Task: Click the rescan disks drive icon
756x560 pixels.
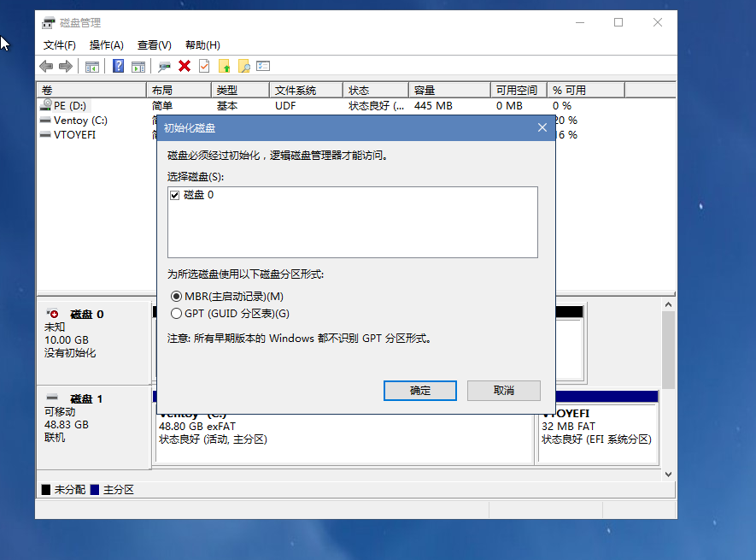Action: pyautogui.click(x=164, y=67)
